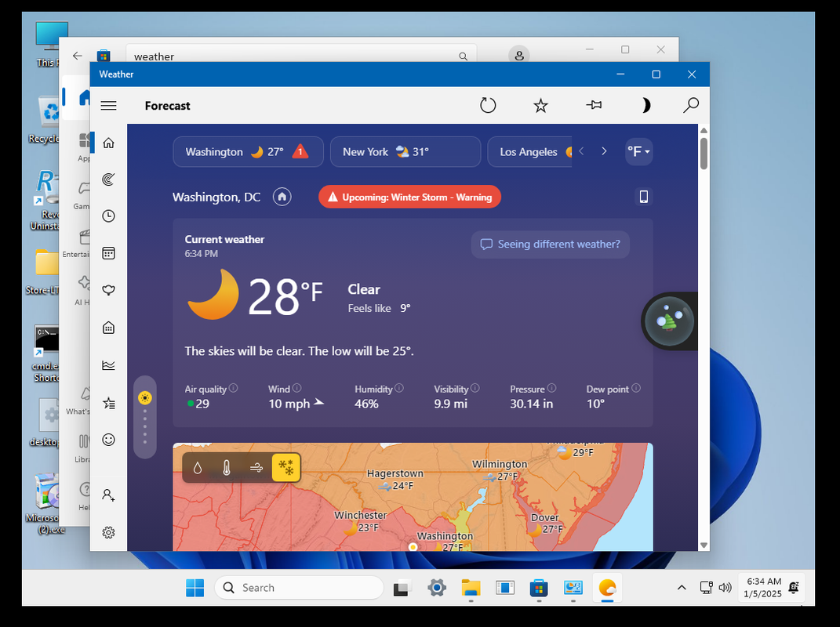The width and height of the screenshot is (840, 627).
Task: Go to Forecast home in sidebar
Action: coord(109,143)
